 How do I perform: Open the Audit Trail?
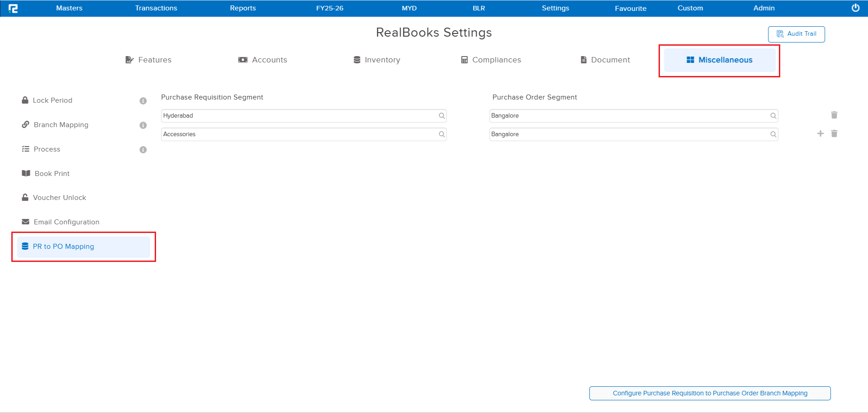click(796, 34)
